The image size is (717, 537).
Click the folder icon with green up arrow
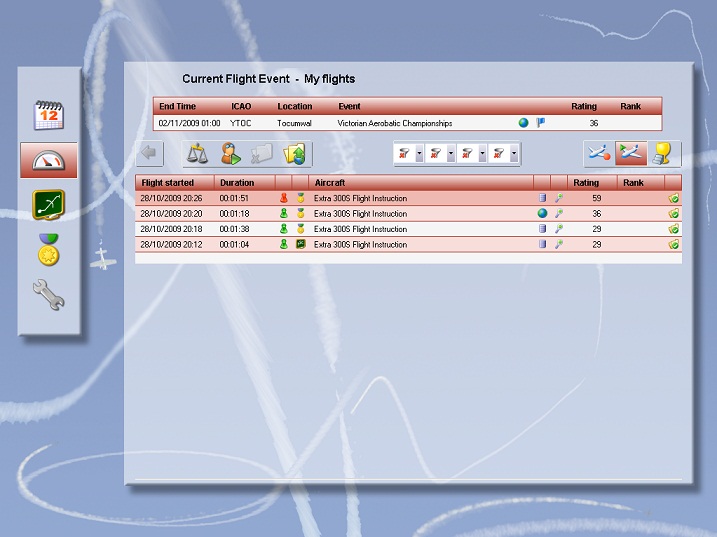[x=296, y=153]
